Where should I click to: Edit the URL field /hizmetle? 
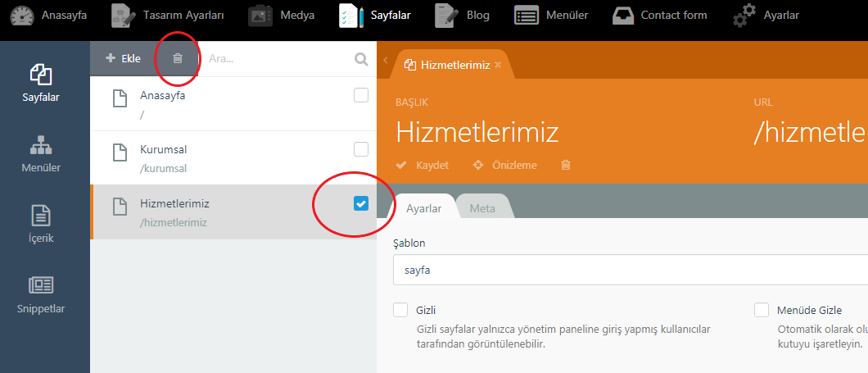click(x=810, y=132)
